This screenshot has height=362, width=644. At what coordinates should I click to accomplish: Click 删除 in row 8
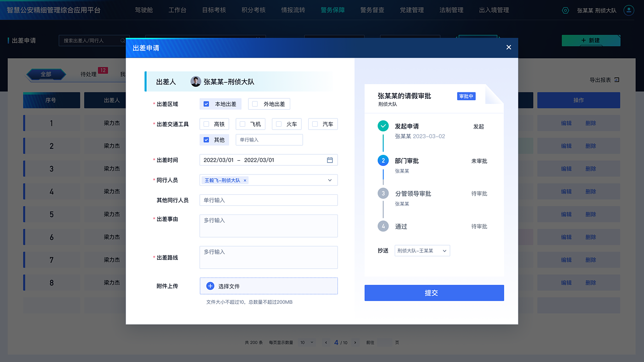[591, 283]
